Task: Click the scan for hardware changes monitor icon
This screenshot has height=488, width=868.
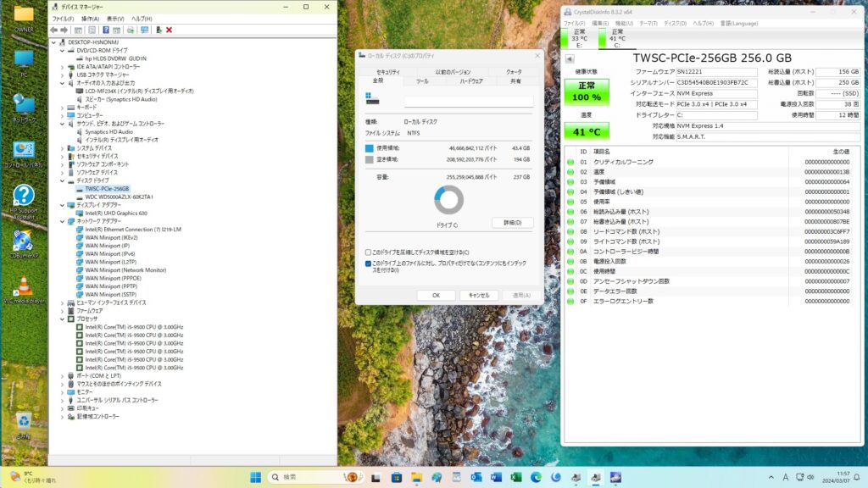Action: [144, 30]
